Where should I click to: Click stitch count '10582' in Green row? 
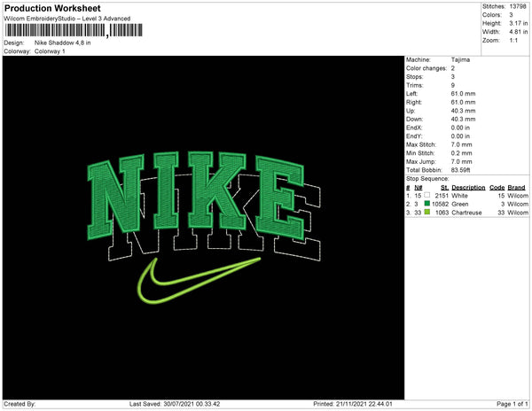[x=440, y=205]
